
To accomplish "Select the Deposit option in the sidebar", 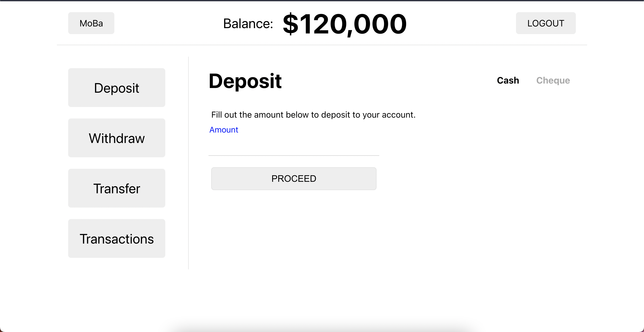I will pos(116,88).
